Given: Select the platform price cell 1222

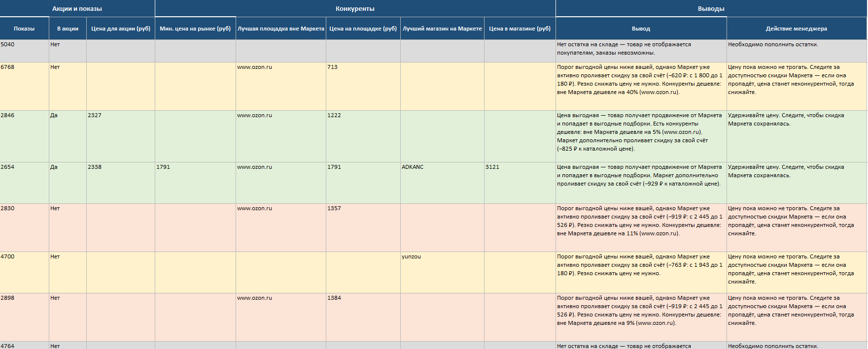Looking at the screenshot, I should coord(363,136).
